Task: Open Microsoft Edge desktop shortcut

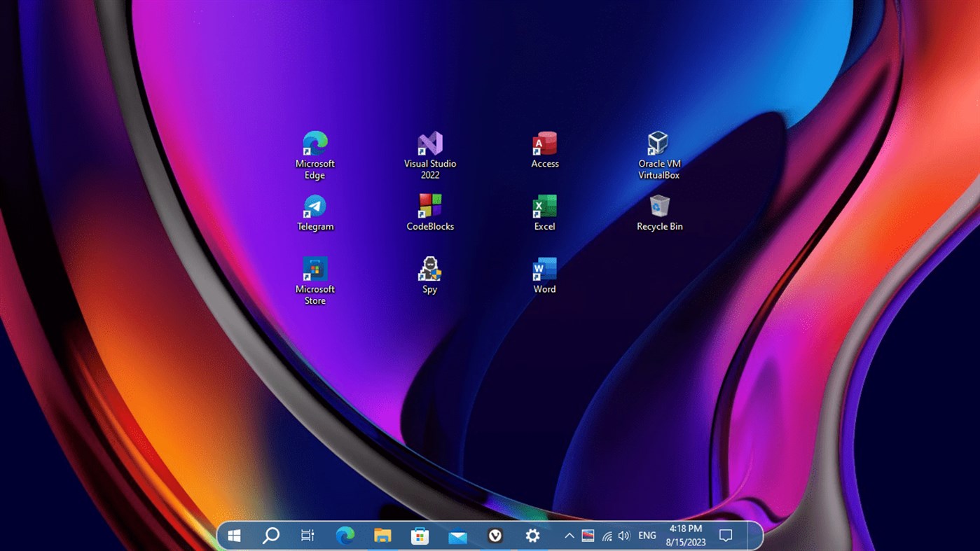Action: 315,144
